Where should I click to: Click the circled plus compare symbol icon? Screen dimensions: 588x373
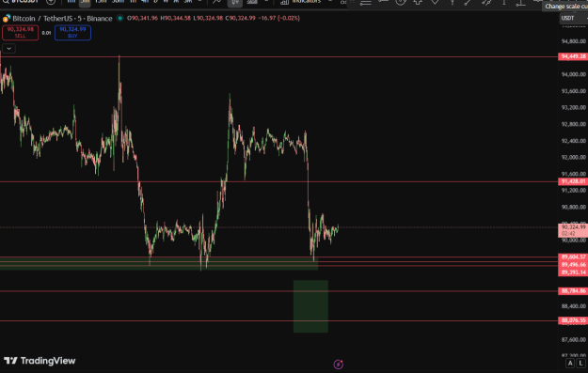(51, 2)
